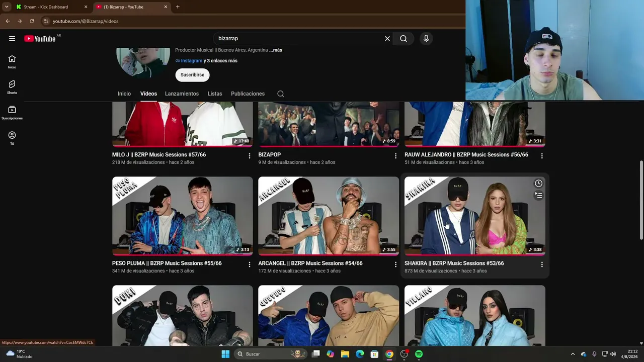Play the QUEVEDO video thumbnail
This screenshot has height=362, width=644.
coord(329,316)
